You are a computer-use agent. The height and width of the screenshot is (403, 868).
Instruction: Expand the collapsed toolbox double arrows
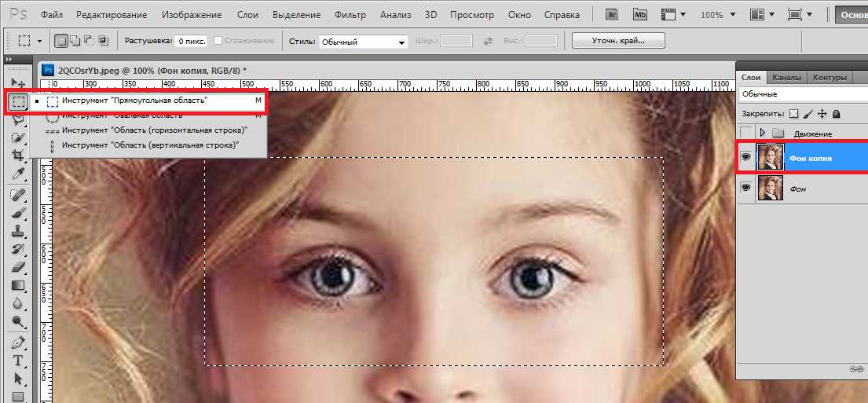[x=9, y=59]
